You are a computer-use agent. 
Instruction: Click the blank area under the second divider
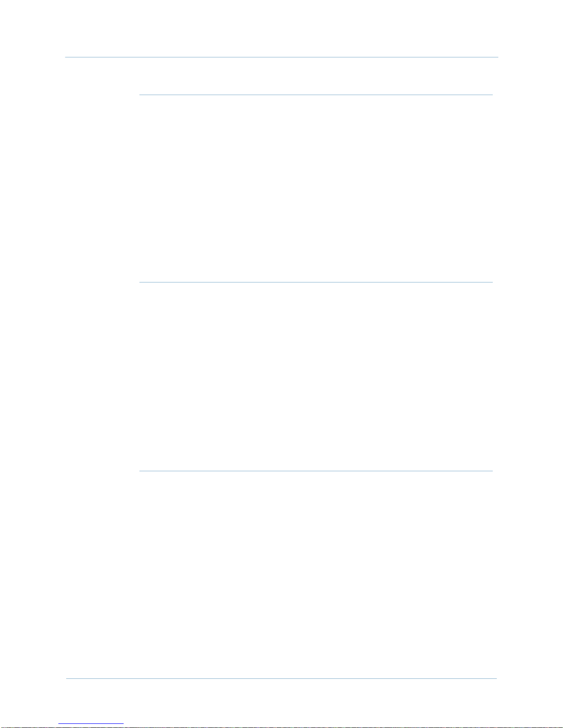(315, 377)
